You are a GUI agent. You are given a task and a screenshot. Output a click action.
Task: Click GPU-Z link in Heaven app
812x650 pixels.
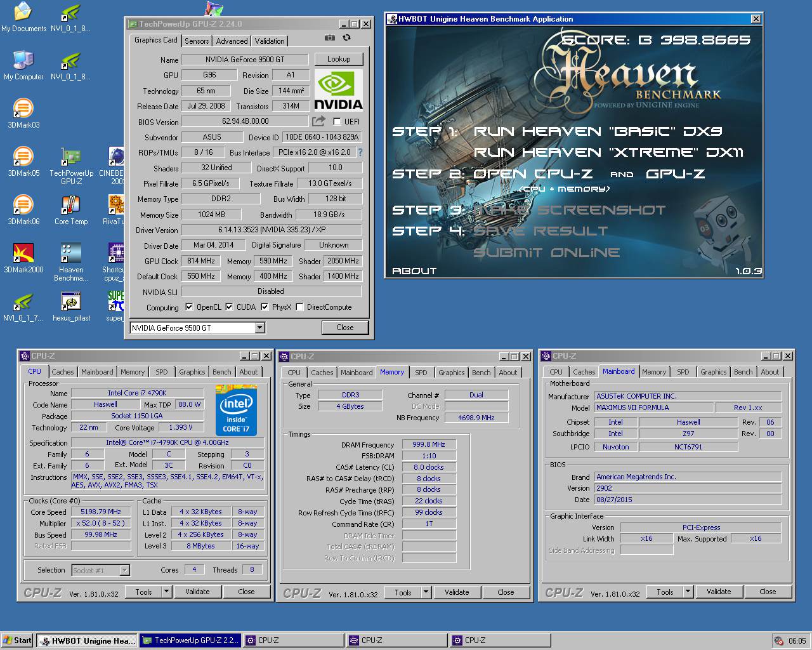click(676, 174)
